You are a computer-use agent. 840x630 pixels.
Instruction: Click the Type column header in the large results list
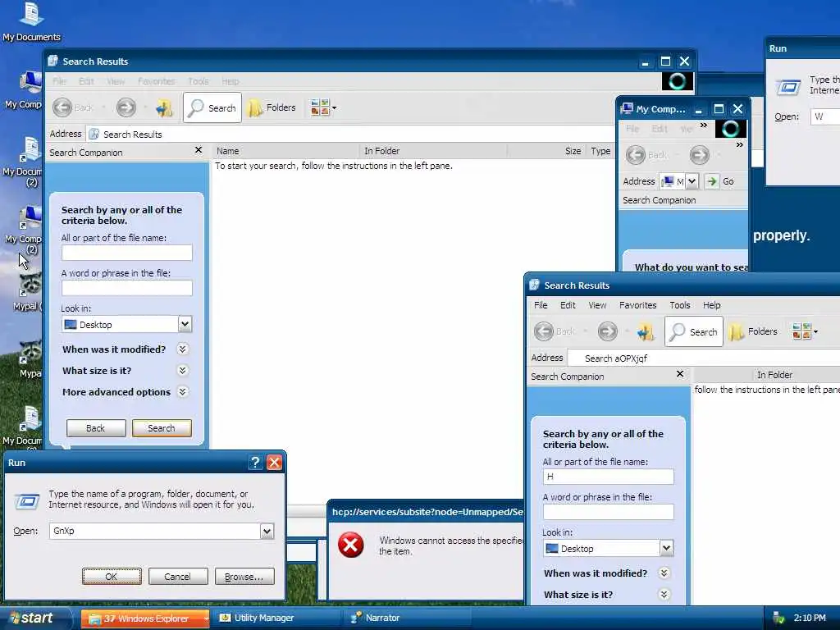coord(600,151)
